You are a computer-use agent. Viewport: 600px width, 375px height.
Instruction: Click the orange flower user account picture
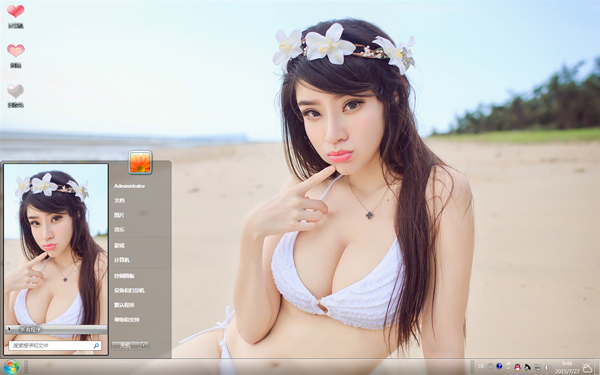(x=140, y=162)
